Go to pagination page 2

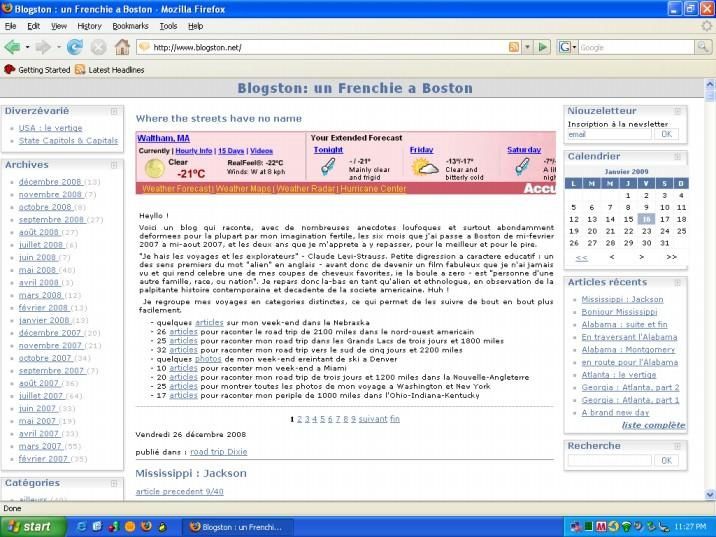[x=300, y=419]
